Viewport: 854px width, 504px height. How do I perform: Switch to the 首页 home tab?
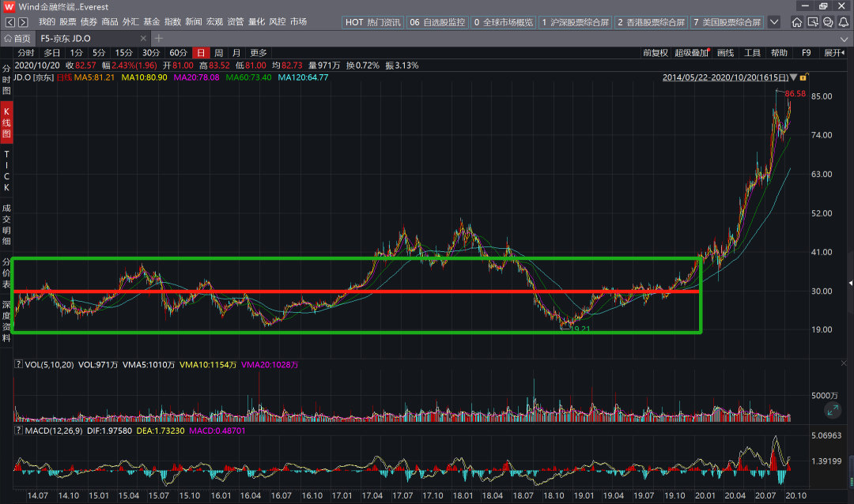click(17, 39)
